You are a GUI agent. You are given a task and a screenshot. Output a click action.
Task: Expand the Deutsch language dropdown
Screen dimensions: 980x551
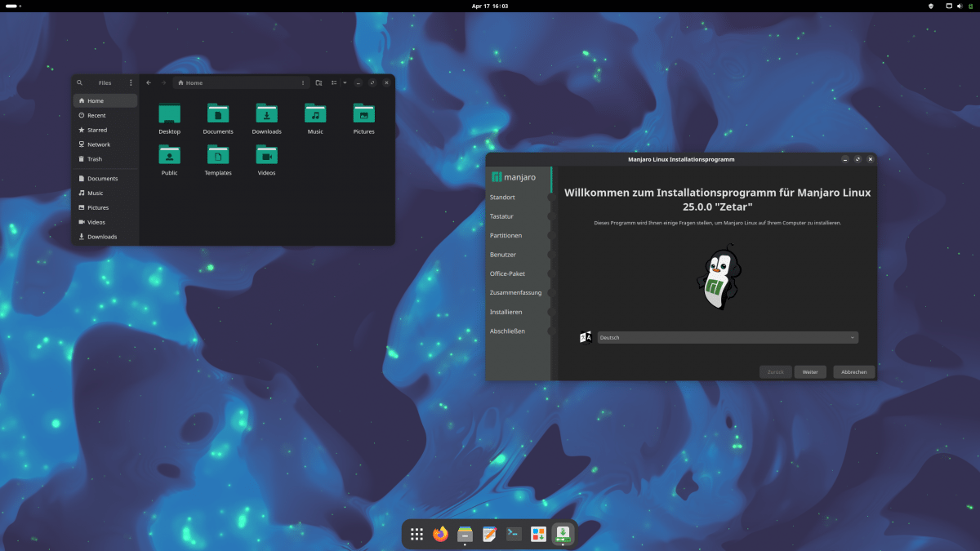pyautogui.click(x=727, y=337)
